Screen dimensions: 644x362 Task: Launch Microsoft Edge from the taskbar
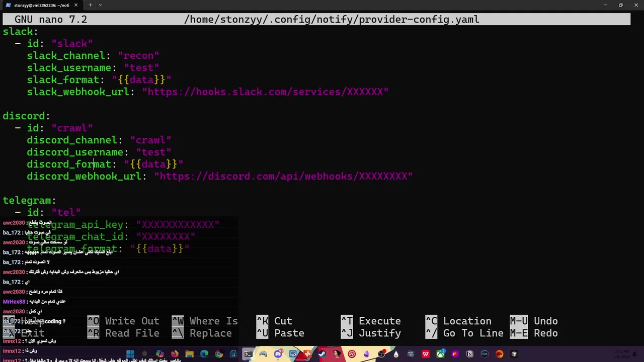coord(204,354)
